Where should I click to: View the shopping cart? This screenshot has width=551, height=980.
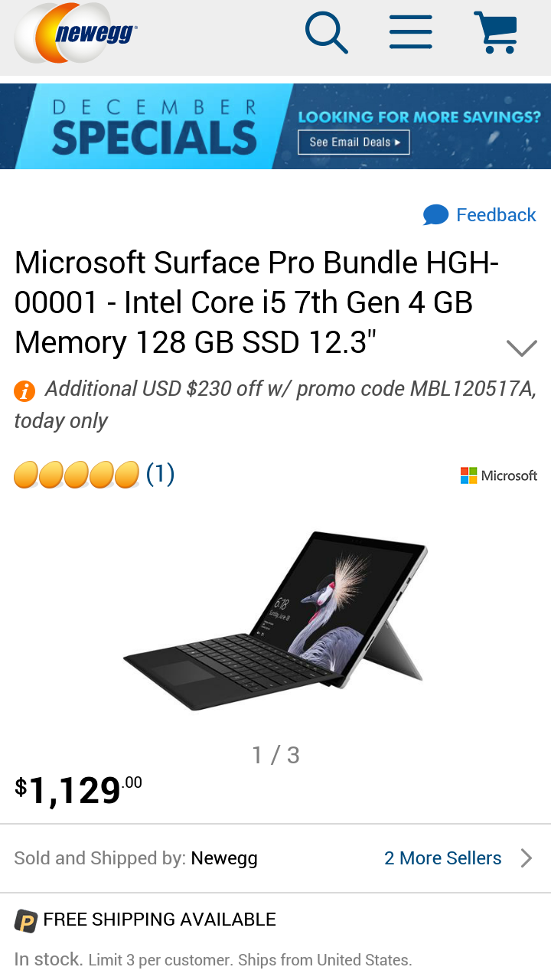click(496, 32)
